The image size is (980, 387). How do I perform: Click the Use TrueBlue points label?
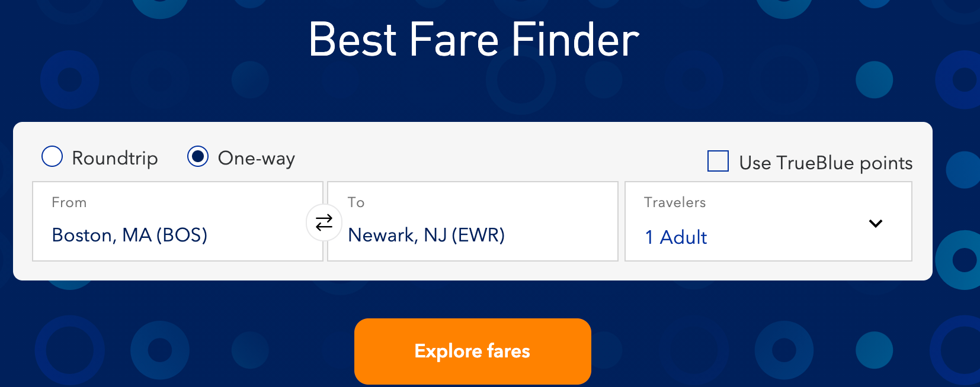[826, 163]
